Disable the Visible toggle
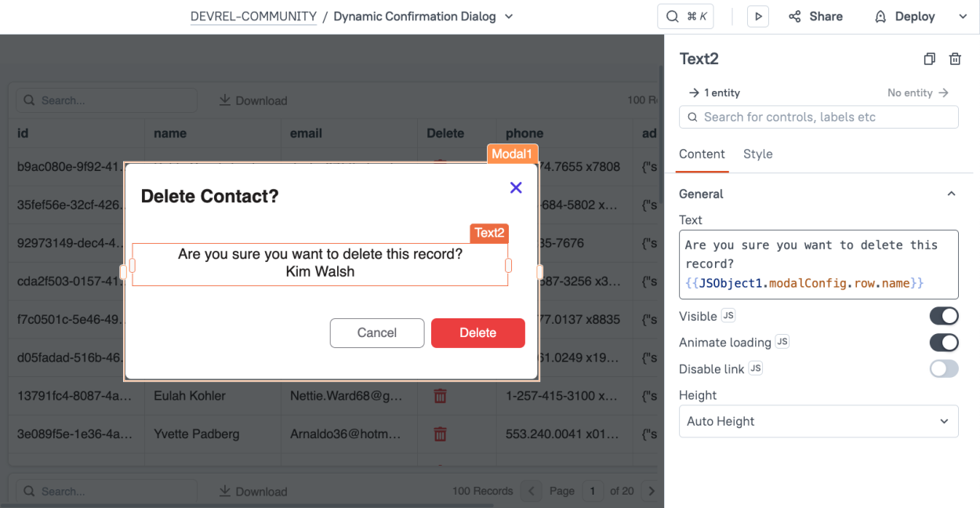980x508 pixels. 944,316
